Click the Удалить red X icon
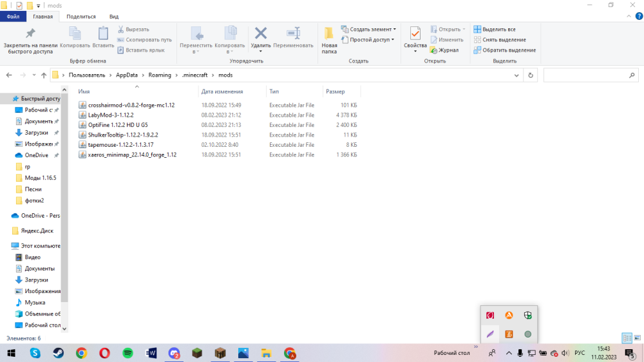Image resolution: width=644 pixels, height=362 pixels. click(x=261, y=33)
